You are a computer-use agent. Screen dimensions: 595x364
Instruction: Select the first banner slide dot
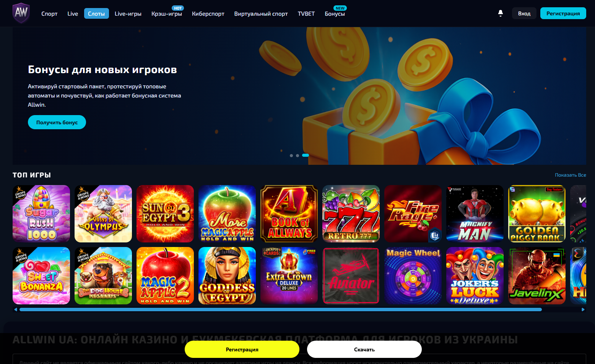[291, 156]
